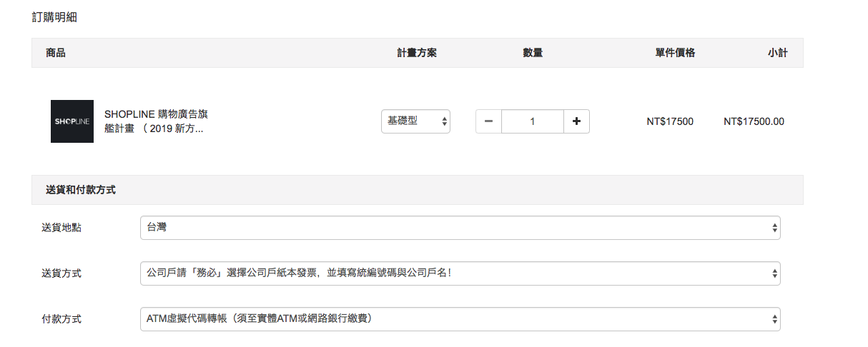Image resolution: width=868 pixels, height=347 pixels.
Task: Click the quantity input field showing 1
Action: click(533, 121)
